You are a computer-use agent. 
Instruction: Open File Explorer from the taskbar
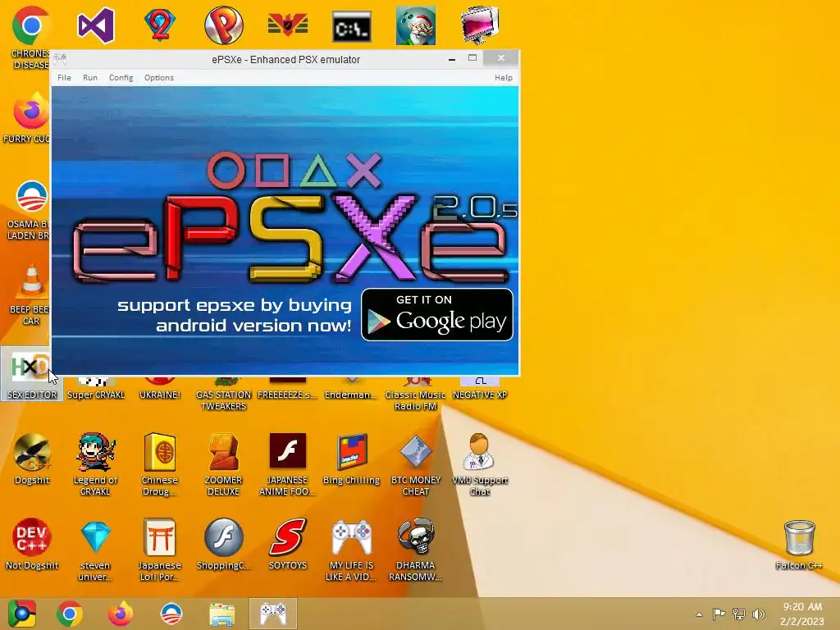click(221, 614)
